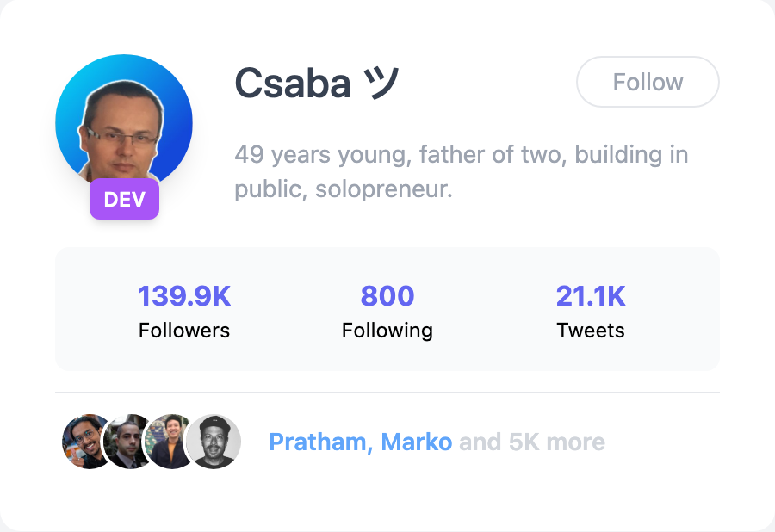Click the second mutual follower avatar
775x532 pixels.
pos(126,442)
